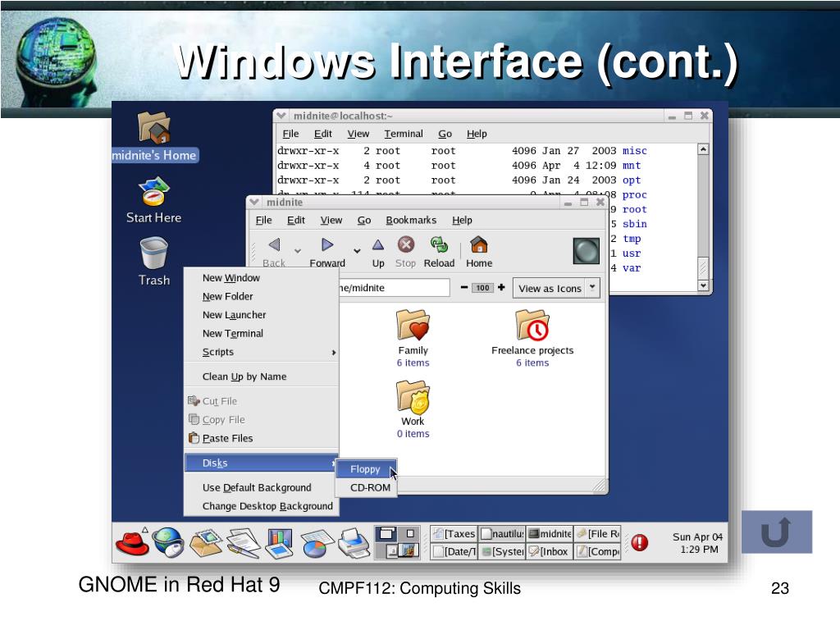Screen dimensions: 840x630
Task: Open the Go menu in the file manager
Action: pos(364,220)
